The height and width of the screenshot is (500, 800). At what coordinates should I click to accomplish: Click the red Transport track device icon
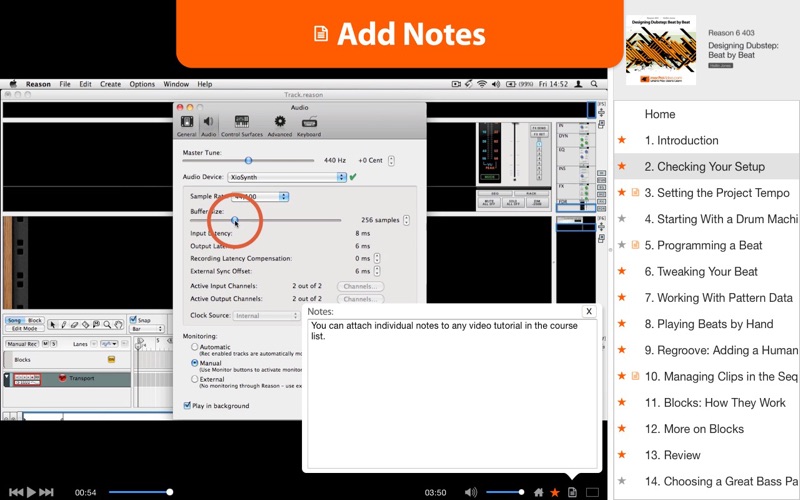tap(63, 378)
